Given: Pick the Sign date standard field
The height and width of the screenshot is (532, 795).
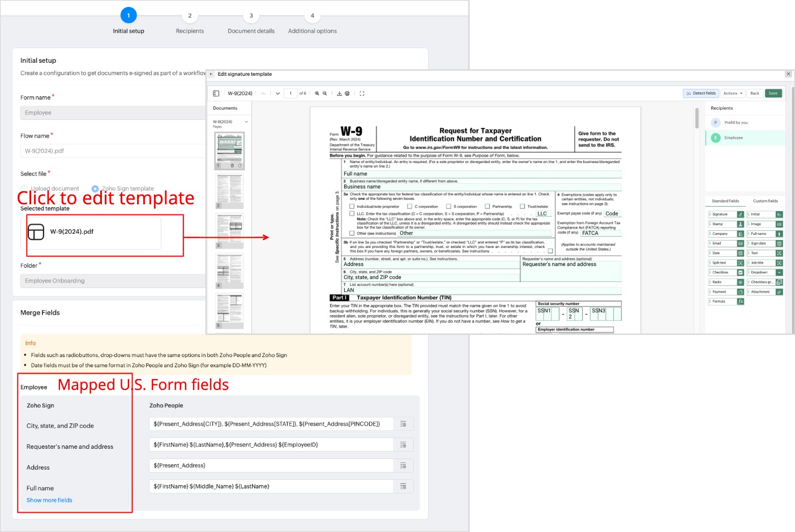Looking at the screenshot, I should tap(765, 243).
